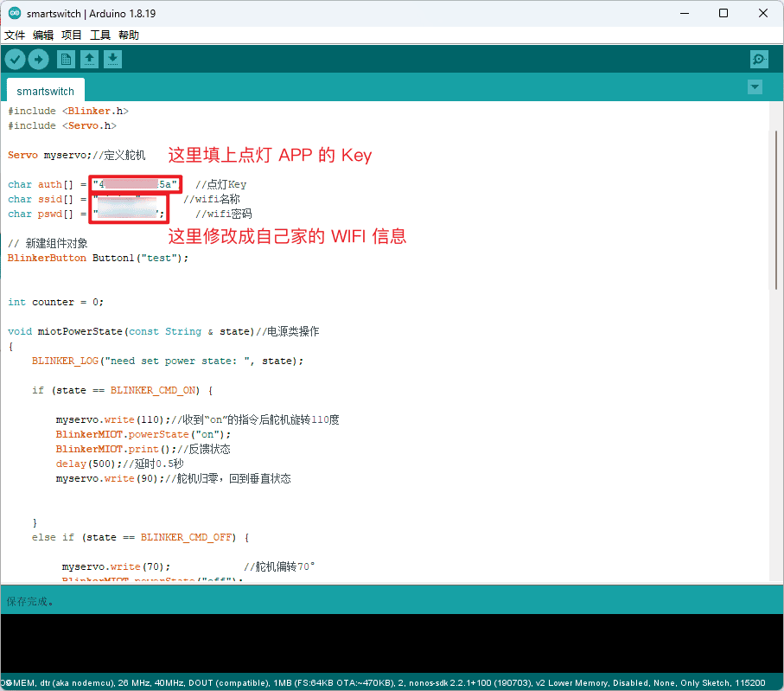This screenshot has width=784, height=691.
Task: Click the 'char ssid[]' text
Action: click(x=40, y=199)
